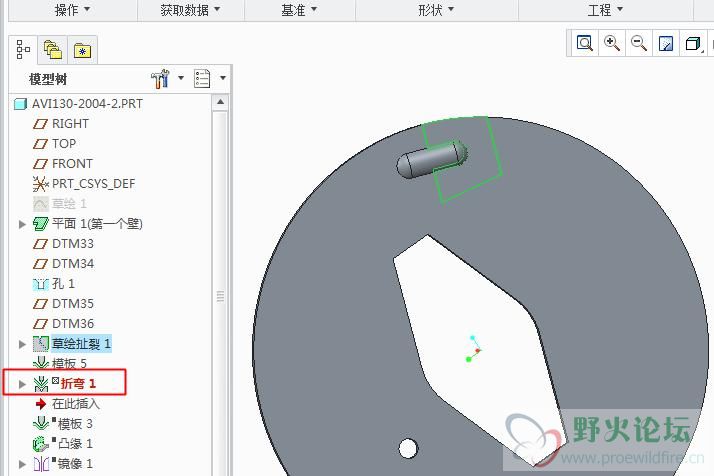Open the 形状 ribbon group dropdown
Screen dimensions: 714x476
(x=436, y=10)
